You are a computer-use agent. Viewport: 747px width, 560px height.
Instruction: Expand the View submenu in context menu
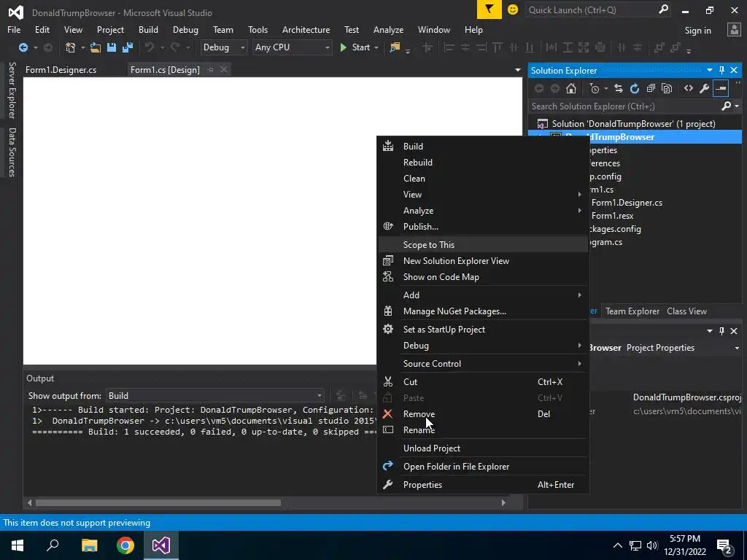click(484, 194)
